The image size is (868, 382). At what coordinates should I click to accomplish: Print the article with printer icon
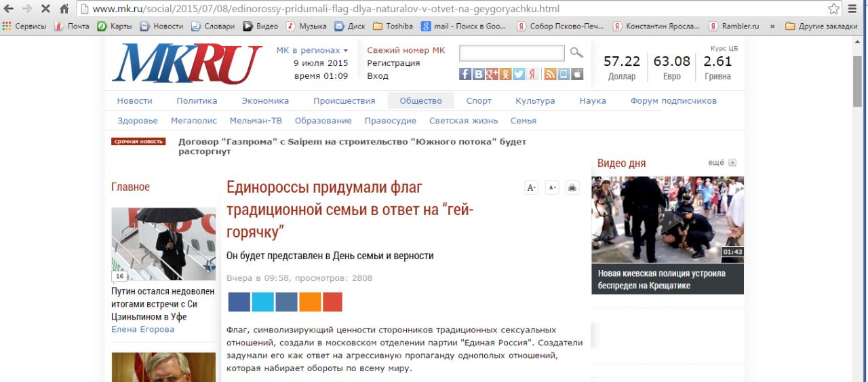(x=572, y=188)
